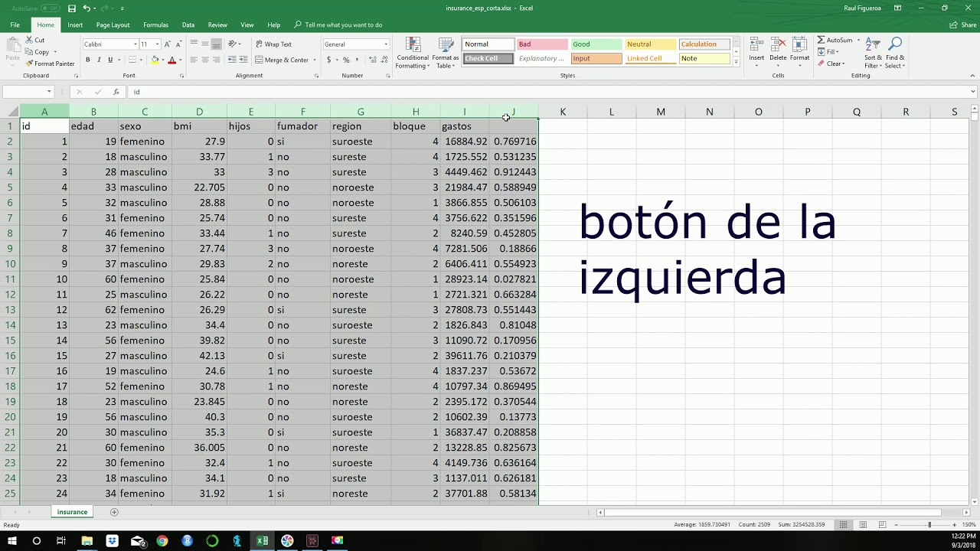The image size is (980, 551).
Task: Set middle vertical alignment
Action: [205, 44]
